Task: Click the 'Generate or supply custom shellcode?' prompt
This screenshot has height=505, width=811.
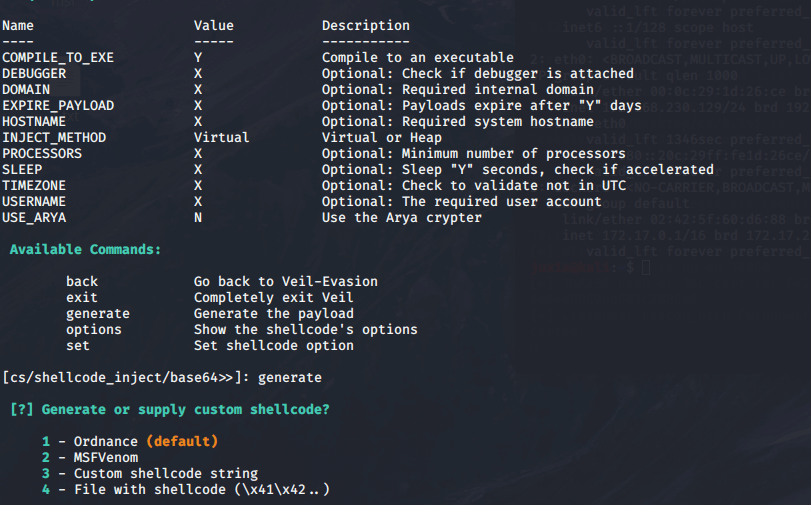Action: click(170, 410)
